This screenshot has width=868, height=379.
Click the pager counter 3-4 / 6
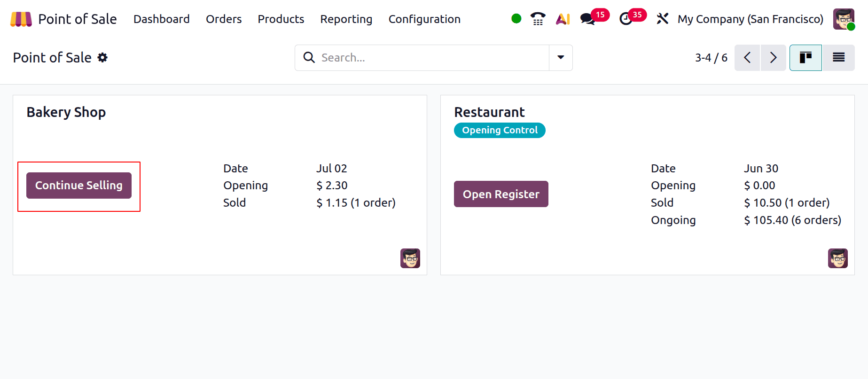(x=711, y=58)
